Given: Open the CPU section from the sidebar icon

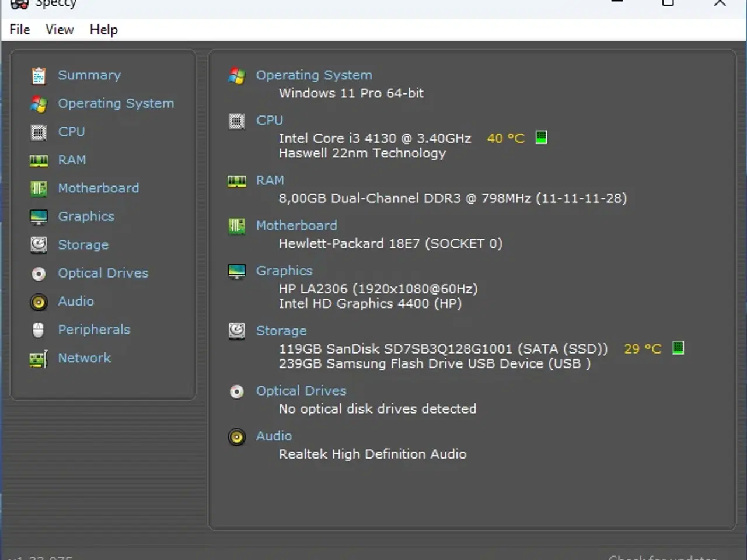Looking at the screenshot, I should [x=39, y=132].
